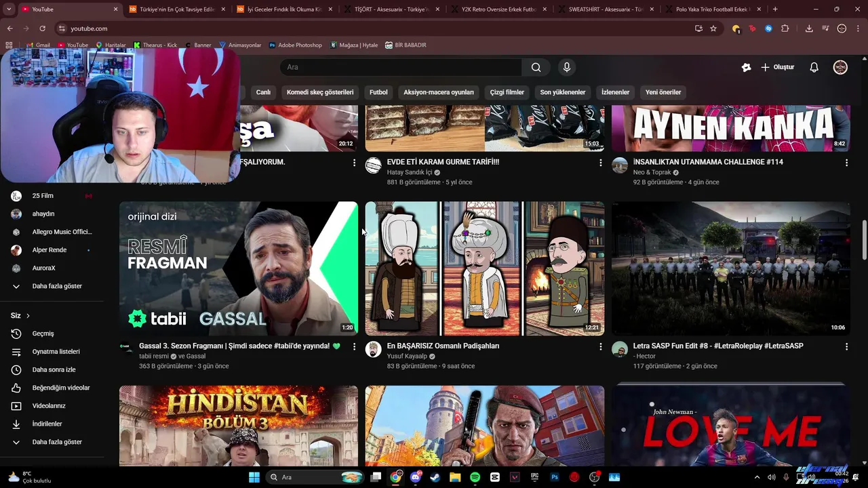Open İndirilenler downloads
The image size is (868, 488).
pyautogui.click(x=52, y=424)
